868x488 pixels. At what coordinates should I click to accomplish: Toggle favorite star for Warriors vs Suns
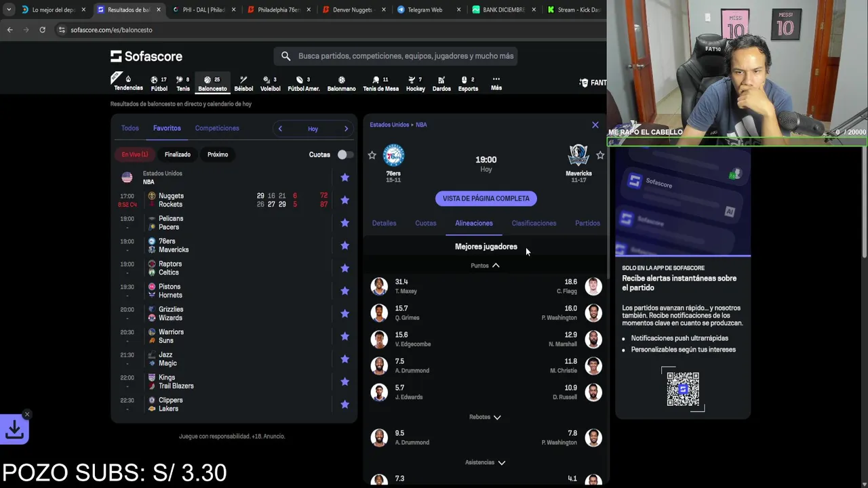pyautogui.click(x=344, y=336)
